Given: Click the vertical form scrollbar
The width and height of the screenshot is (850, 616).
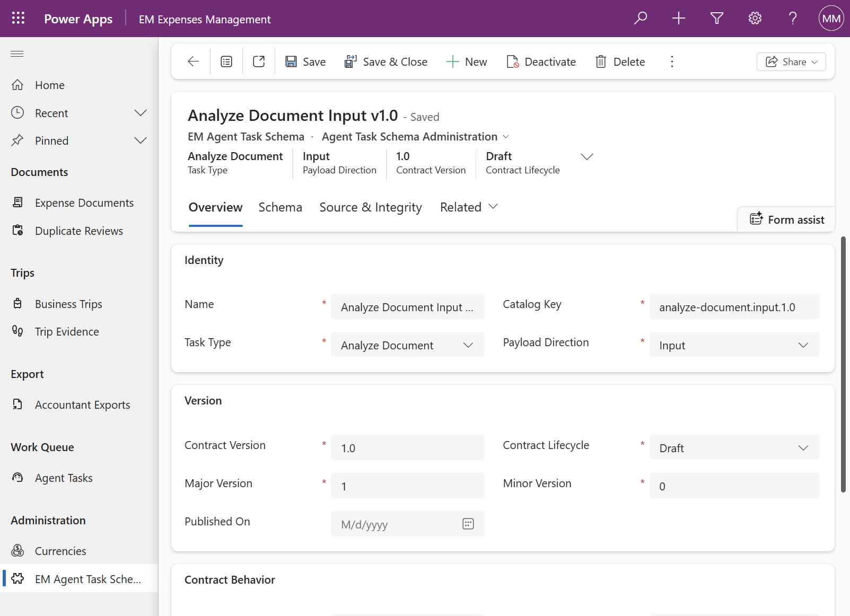Looking at the screenshot, I should point(843,365).
